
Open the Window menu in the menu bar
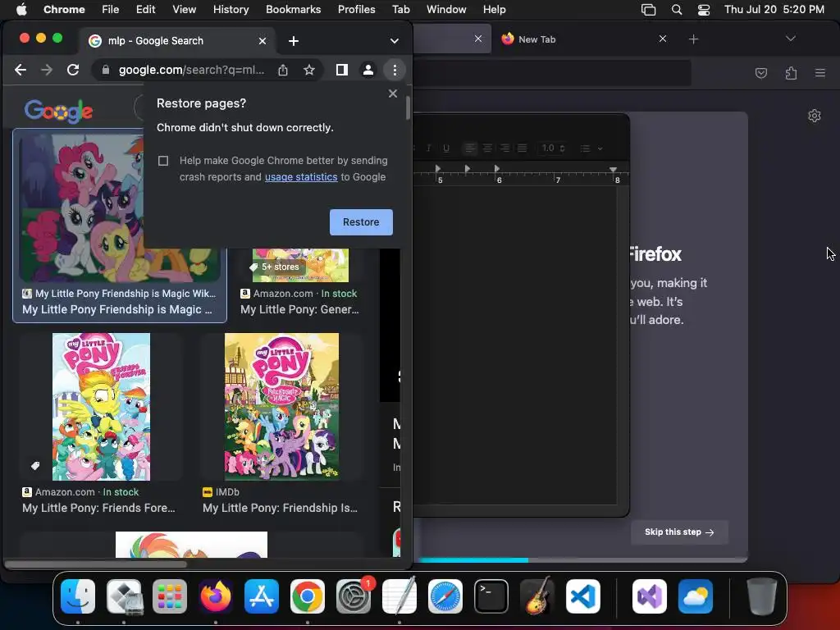click(x=446, y=9)
